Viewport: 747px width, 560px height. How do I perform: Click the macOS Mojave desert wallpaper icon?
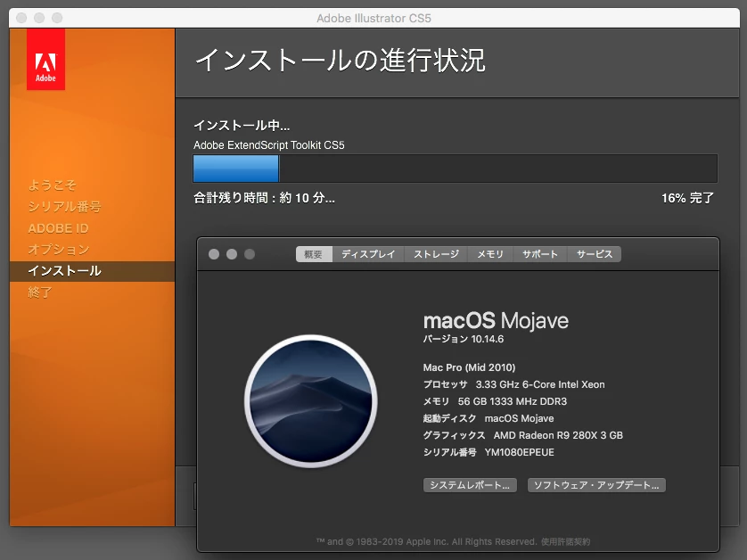[311, 400]
